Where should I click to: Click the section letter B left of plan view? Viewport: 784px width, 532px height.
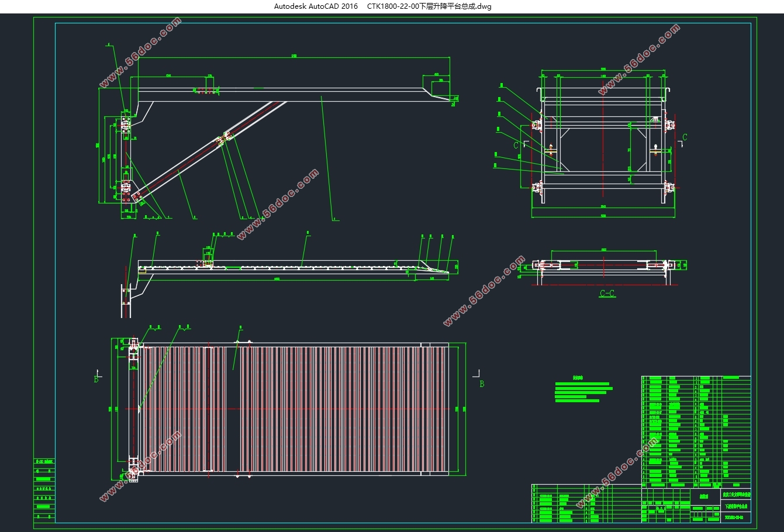(96, 379)
